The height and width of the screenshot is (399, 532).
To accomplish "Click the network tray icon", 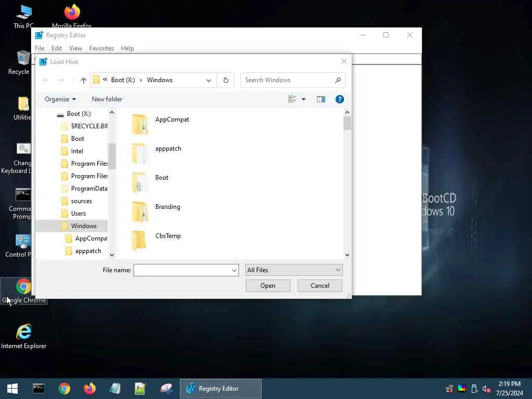I will pyautogui.click(x=449, y=389).
